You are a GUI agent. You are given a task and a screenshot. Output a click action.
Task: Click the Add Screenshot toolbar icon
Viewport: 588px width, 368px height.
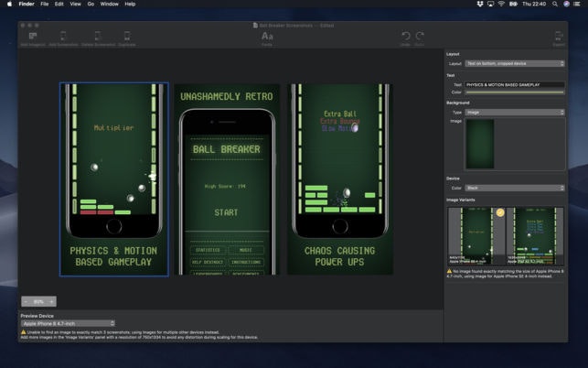point(63,37)
